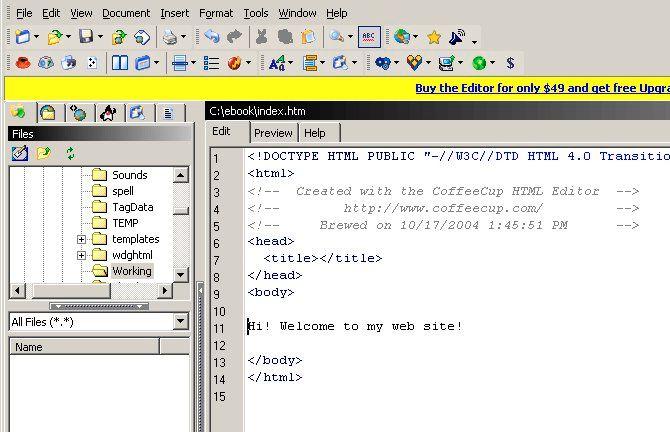670x432 pixels.
Task: Click the Print icon in toolbar
Action: click(170, 37)
